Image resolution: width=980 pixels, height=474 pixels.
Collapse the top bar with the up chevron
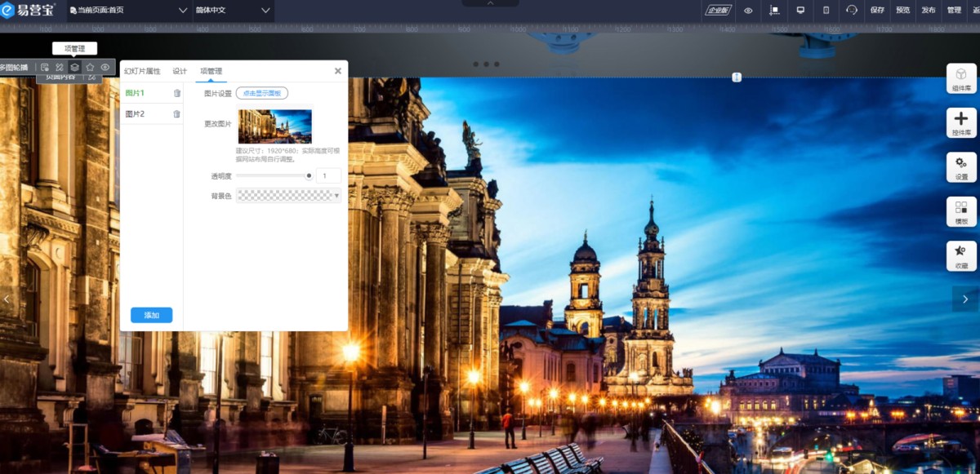(x=490, y=3)
